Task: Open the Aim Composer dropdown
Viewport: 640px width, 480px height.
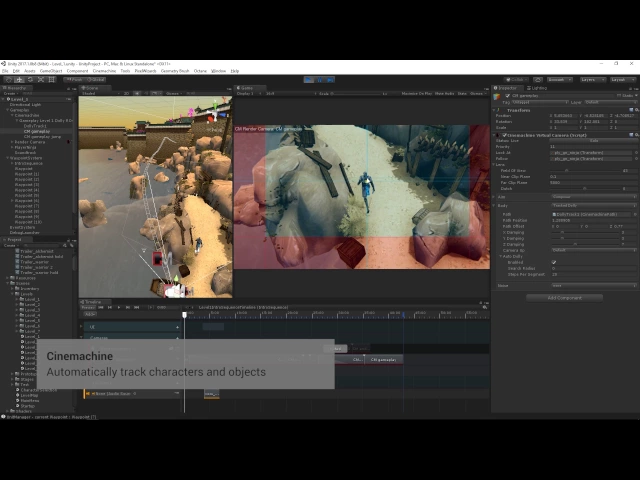Action: click(594, 197)
